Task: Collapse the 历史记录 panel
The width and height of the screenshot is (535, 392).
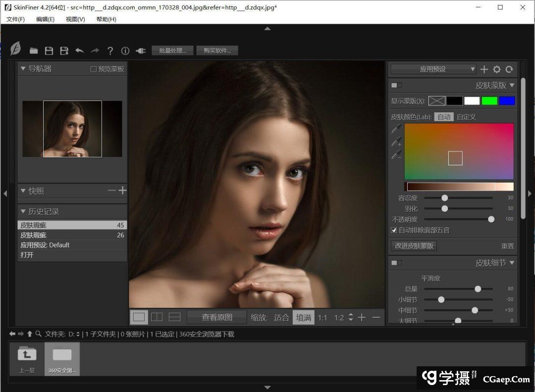Action: [23, 212]
